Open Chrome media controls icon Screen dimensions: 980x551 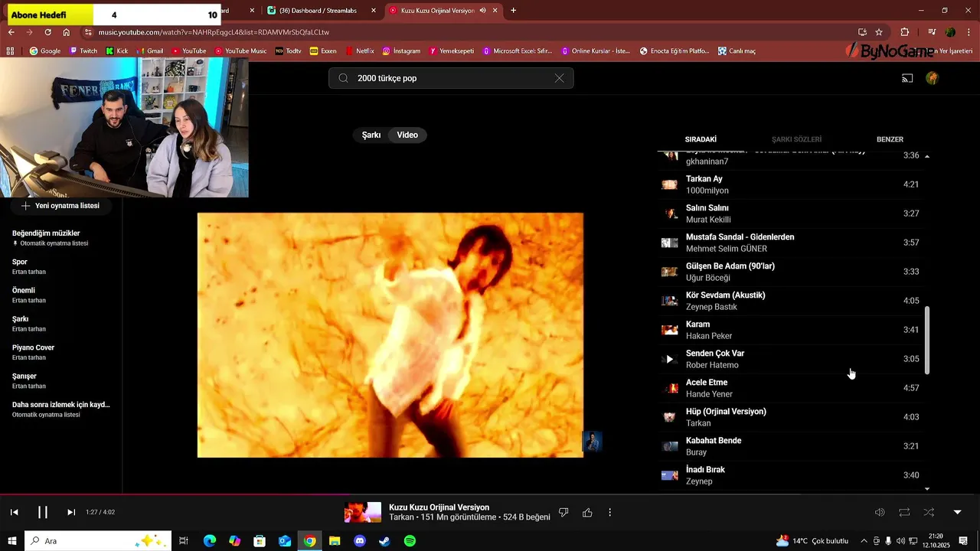[932, 32]
